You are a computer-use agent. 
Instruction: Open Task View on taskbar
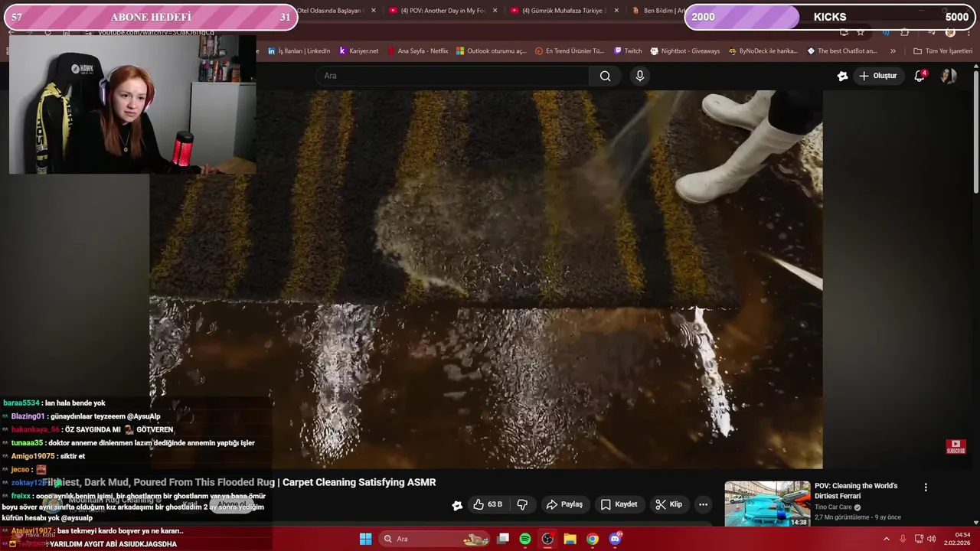[503, 539]
